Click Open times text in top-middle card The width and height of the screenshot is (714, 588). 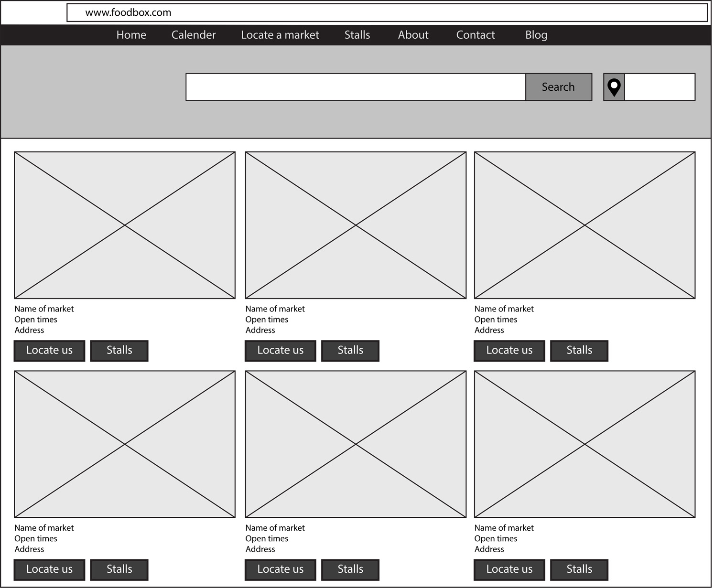(x=267, y=320)
